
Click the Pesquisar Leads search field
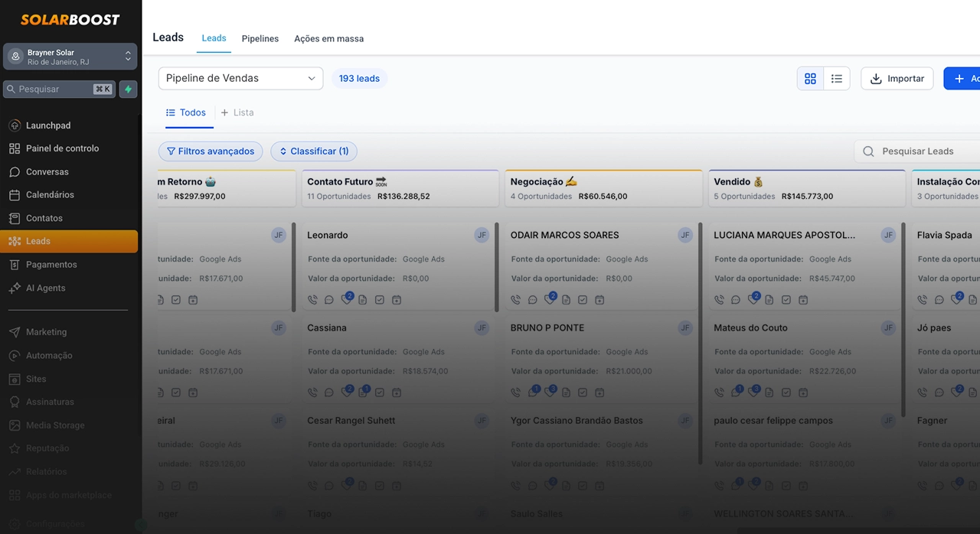coord(923,151)
